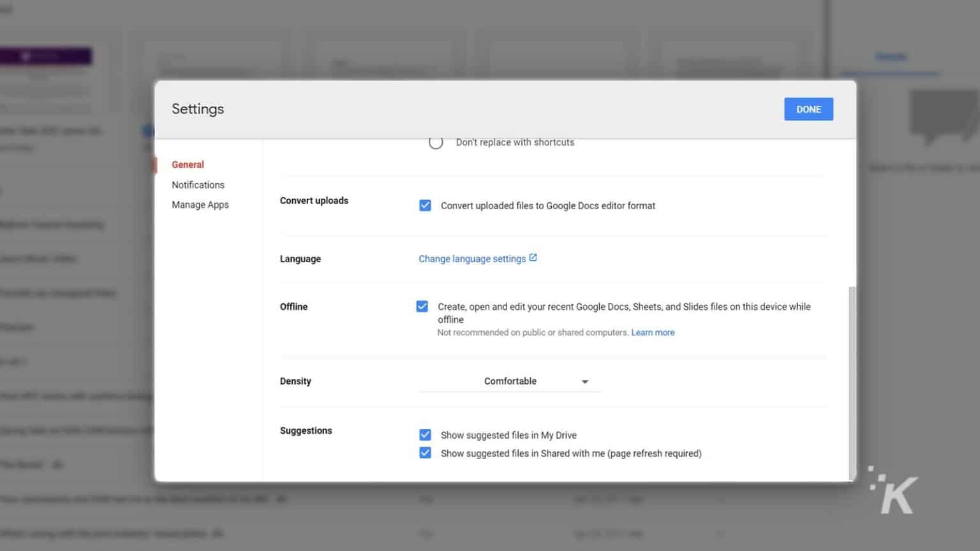The height and width of the screenshot is (551, 980).
Task: Enable "Show suggested files in My Drive"
Action: point(425,434)
